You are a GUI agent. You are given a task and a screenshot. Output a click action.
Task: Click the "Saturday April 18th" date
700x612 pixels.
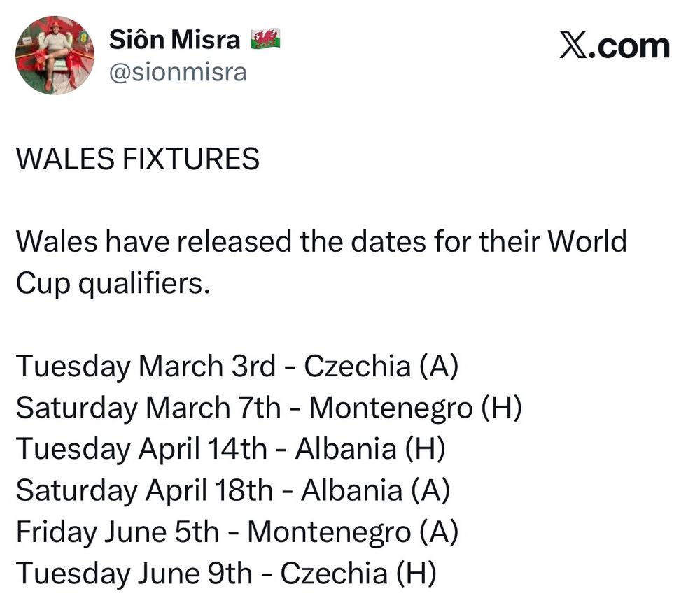pyautogui.click(x=144, y=491)
